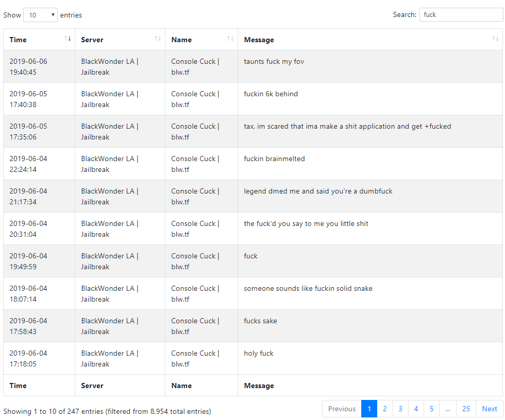Sort table by the Time column
Screen dimensions: 505x420
coord(39,40)
